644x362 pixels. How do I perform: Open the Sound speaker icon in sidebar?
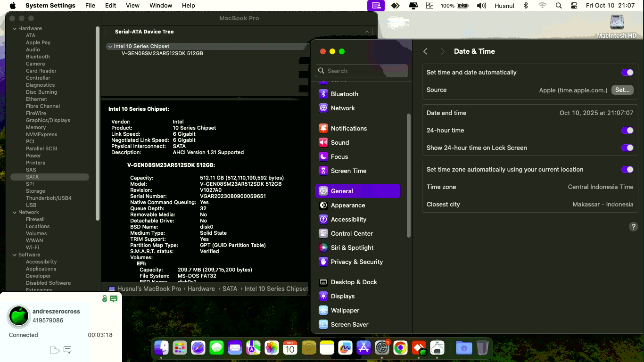tap(323, 142)
